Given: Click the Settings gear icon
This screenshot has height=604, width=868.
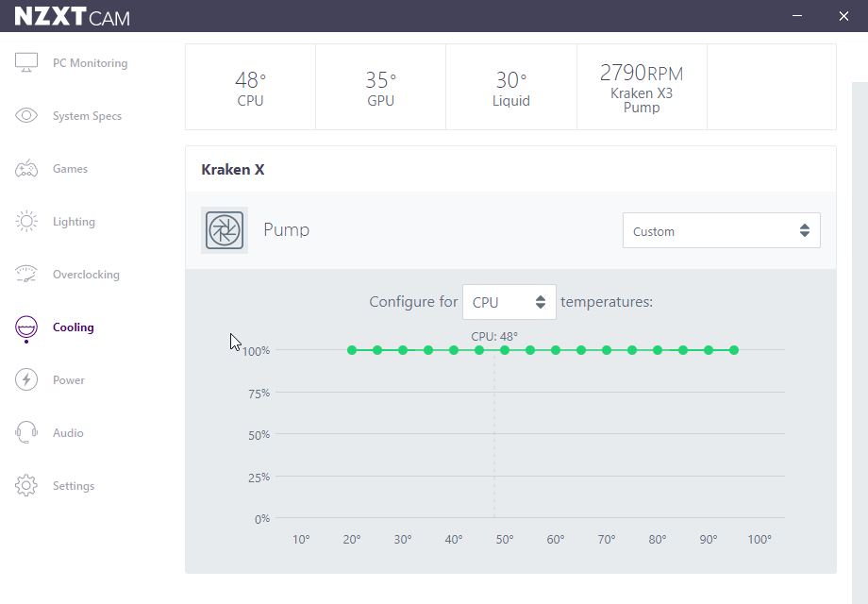Looking at the screenshot, I should (x=26, y=486).
